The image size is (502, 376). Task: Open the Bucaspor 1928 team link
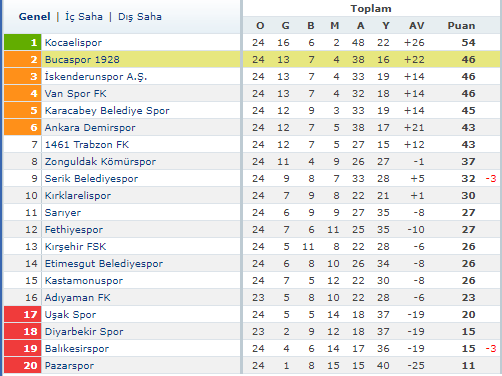(x=82, y=60)
